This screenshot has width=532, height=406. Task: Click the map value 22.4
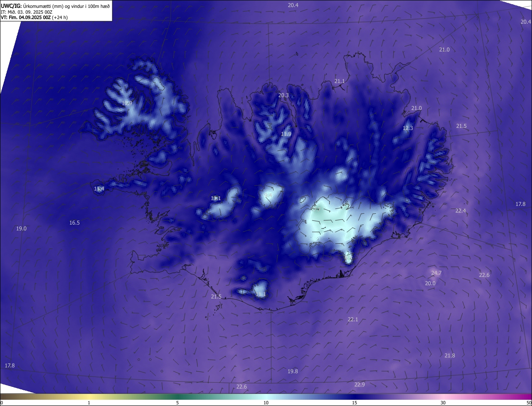[461, 211]
